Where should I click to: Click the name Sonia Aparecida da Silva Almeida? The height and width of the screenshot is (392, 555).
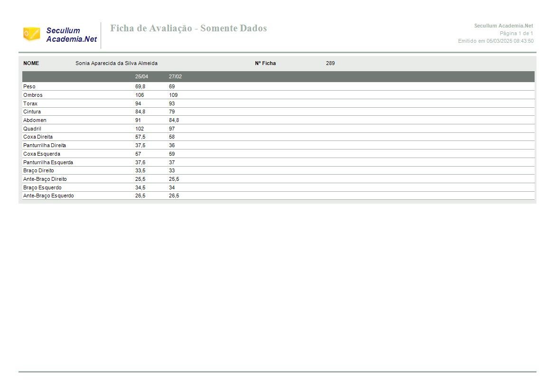coord(116,63)
